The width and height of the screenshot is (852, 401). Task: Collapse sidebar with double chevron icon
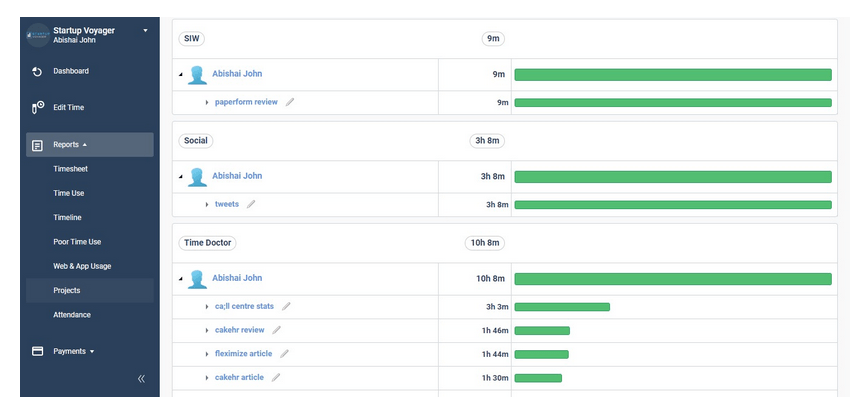coord(141,379)
